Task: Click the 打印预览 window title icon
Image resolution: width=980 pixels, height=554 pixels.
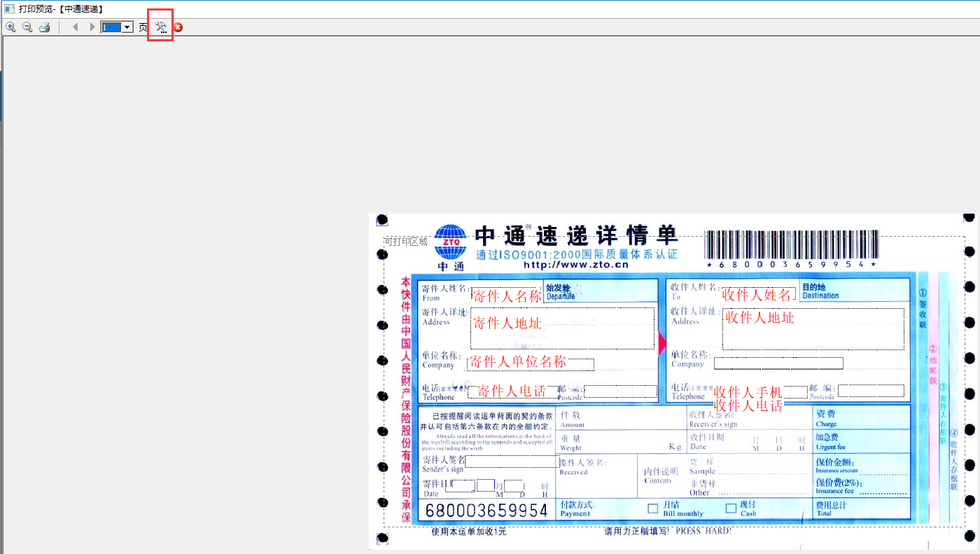Action: tap(9, 9)
